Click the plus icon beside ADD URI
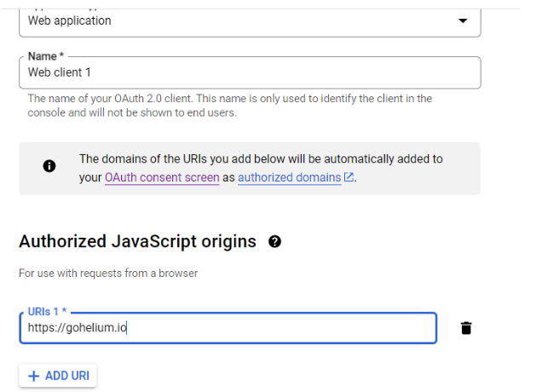Viewport: 536px width, 392px height. click(33, 376)
